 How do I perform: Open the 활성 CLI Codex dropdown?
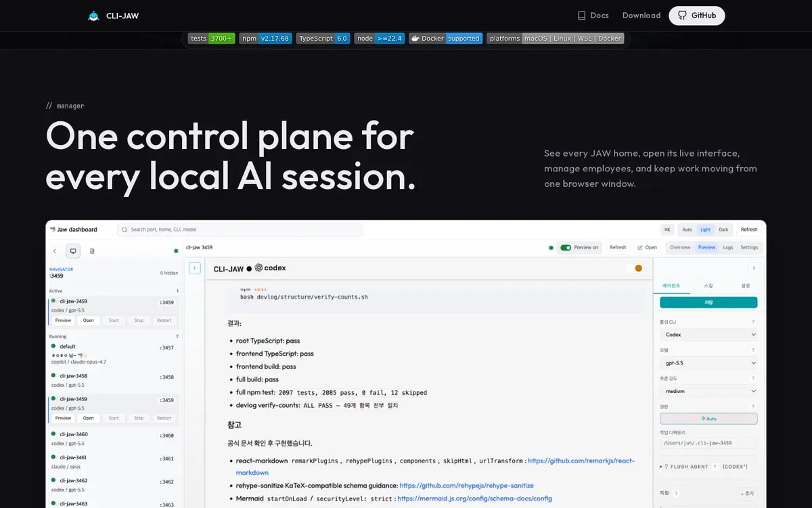[x=708, y=335]
